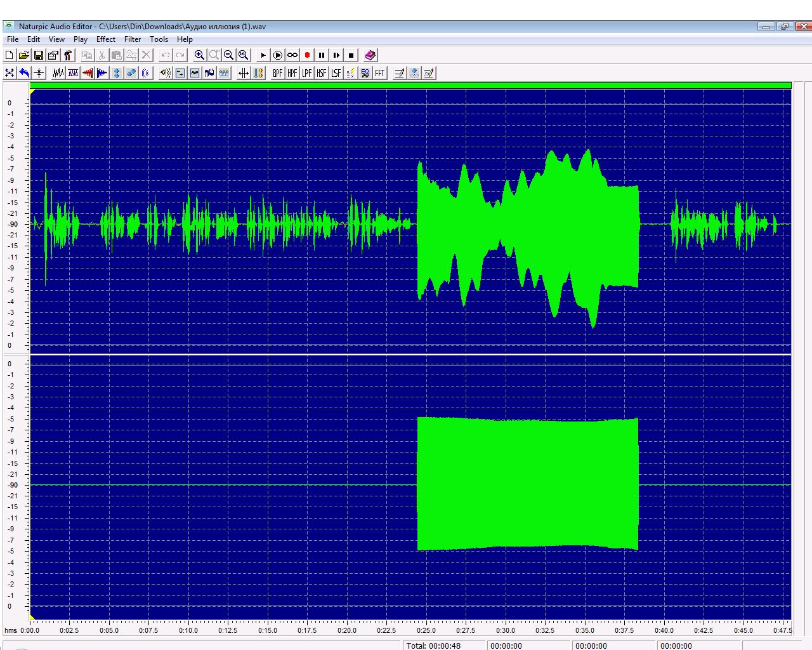
Task: Click the 0:05.0 mark on the time ruler
Action: (x=109, y=630)
